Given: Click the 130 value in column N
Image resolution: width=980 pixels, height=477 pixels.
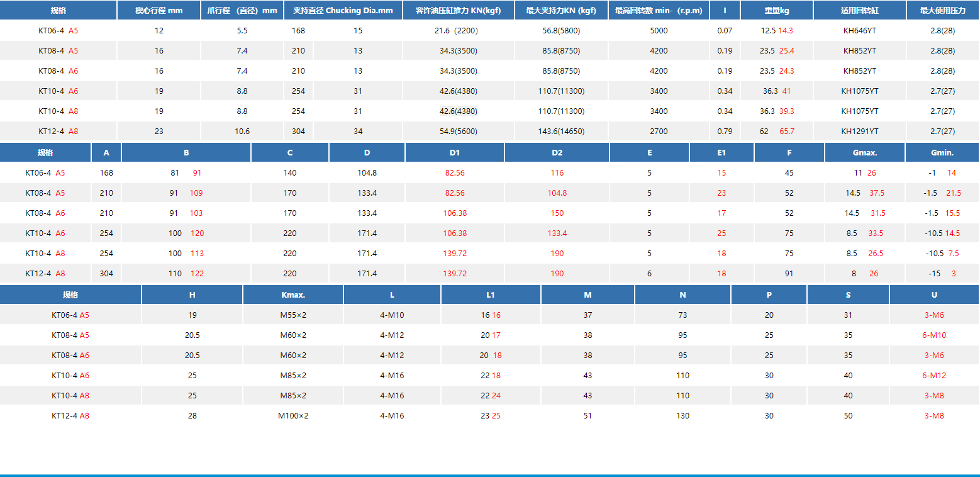Looking at the screenshot, I should coord(682,416).
